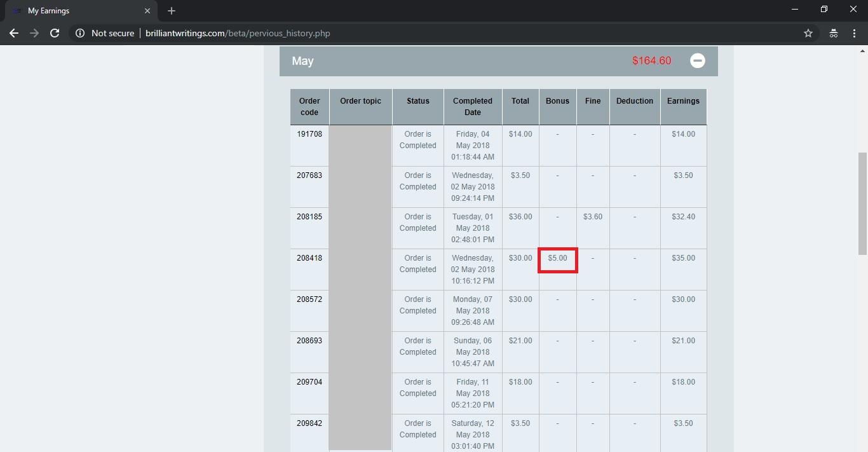
Task: Click the Earnings column header
Action: (x=683, y=107)
